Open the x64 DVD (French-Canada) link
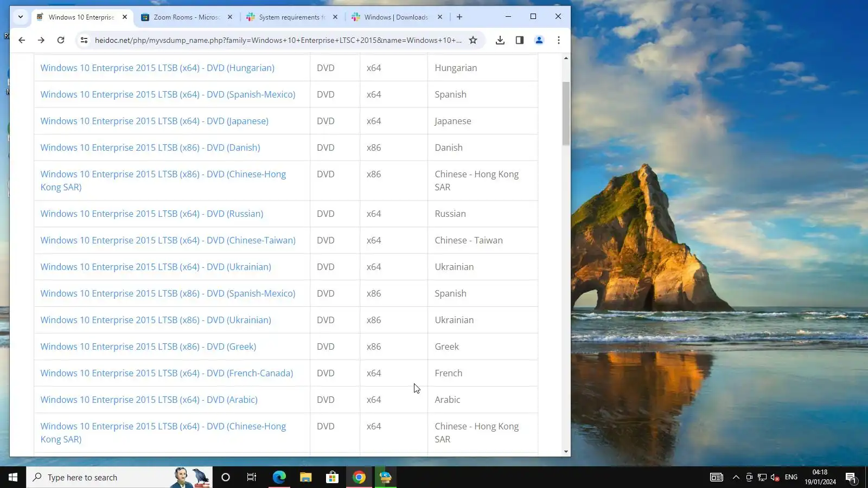Image resolution: width=868 pixels, height=488 pixels. coord(167,373)
